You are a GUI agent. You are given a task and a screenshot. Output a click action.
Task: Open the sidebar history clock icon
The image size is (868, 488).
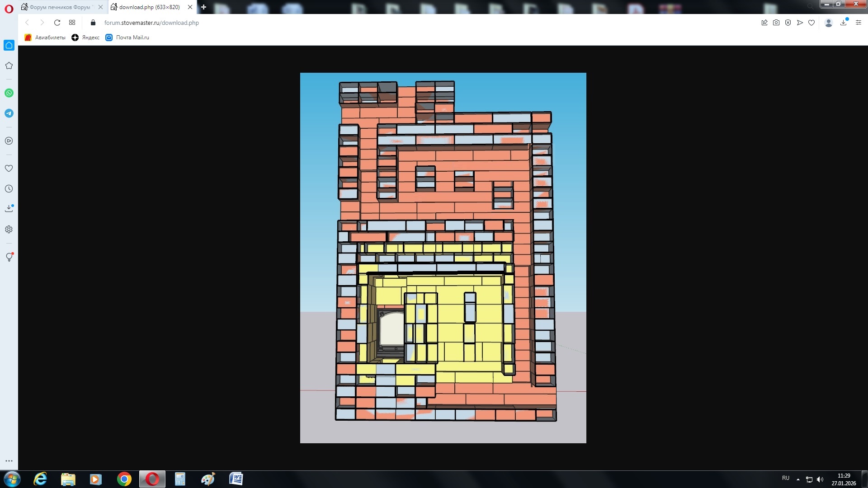(x=9, y=189)
